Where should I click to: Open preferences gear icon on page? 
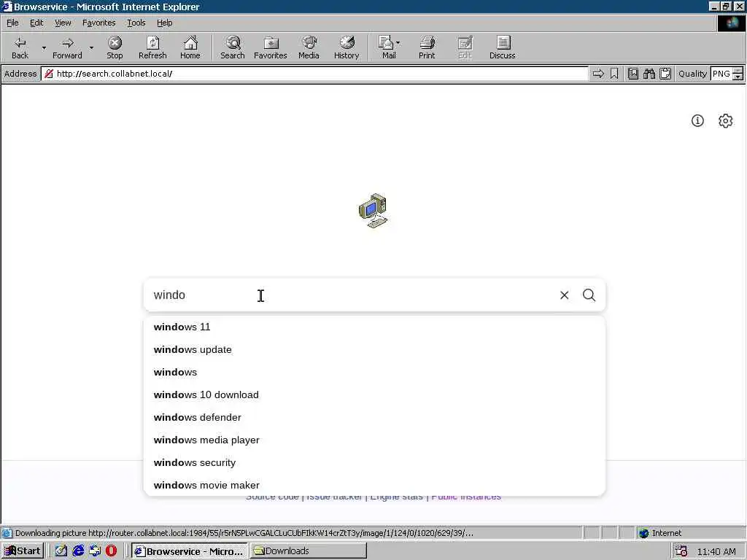(x=726, y=121)
